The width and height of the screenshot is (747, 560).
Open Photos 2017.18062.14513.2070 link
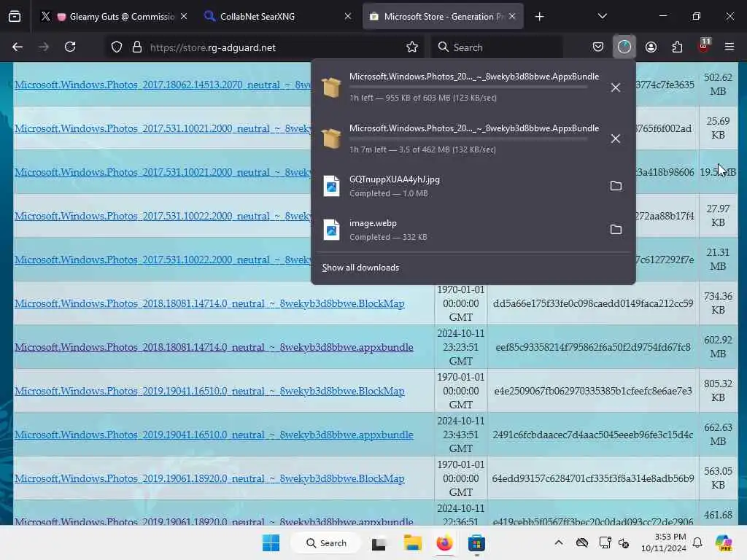pyautogui.click(x=163, y=85)
